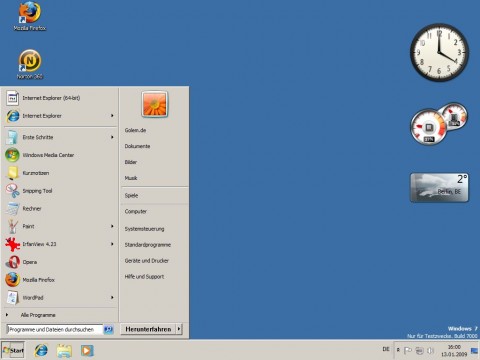
Task: Open Spiele from Start menu
Action: [x=131, y=195]
